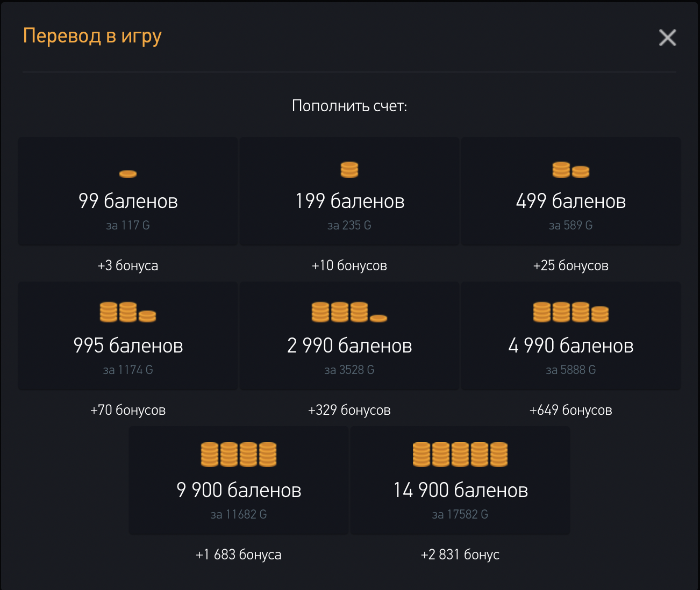Click the за 17582 G price text

pyautogui.click(x=460, y=515)
